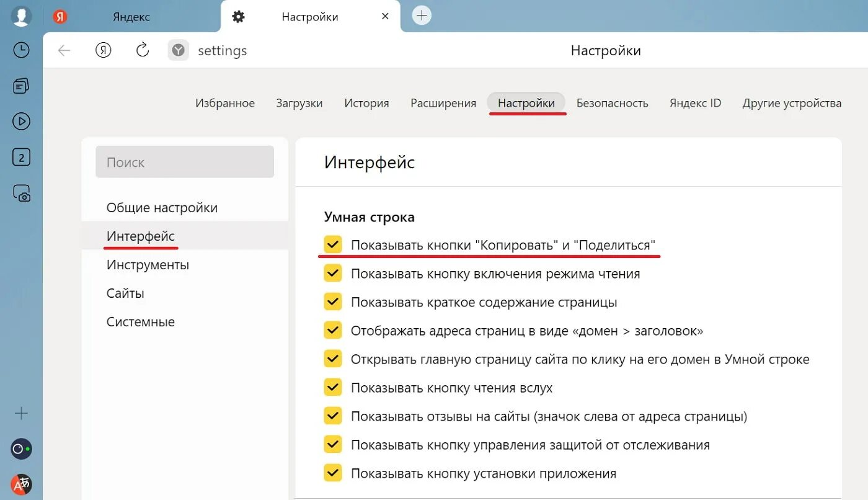This screenshot has width=868, height=500.
Task: Open the Yandex home Я button
Action: click(103, 51)
